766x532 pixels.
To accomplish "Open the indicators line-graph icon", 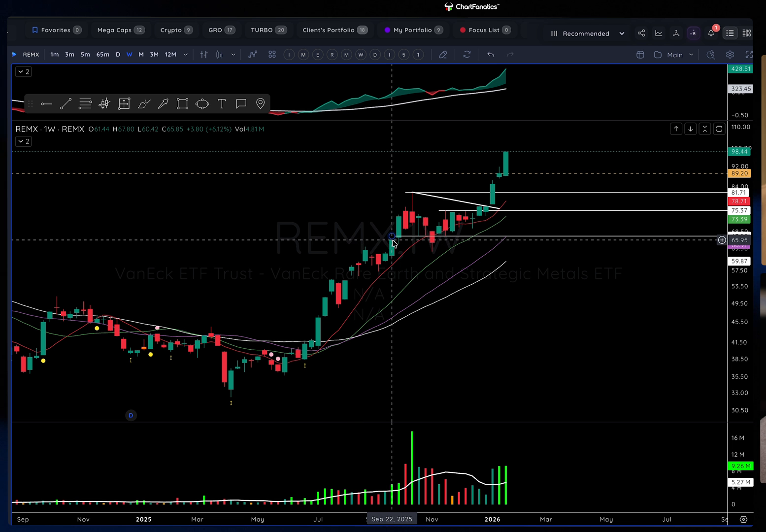I will coord(253,55).
